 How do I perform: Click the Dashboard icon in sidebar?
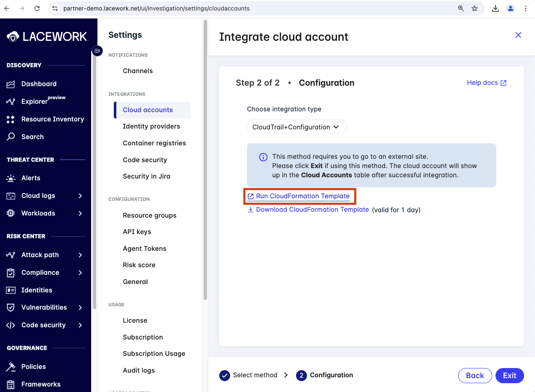[x=11, y=84]
